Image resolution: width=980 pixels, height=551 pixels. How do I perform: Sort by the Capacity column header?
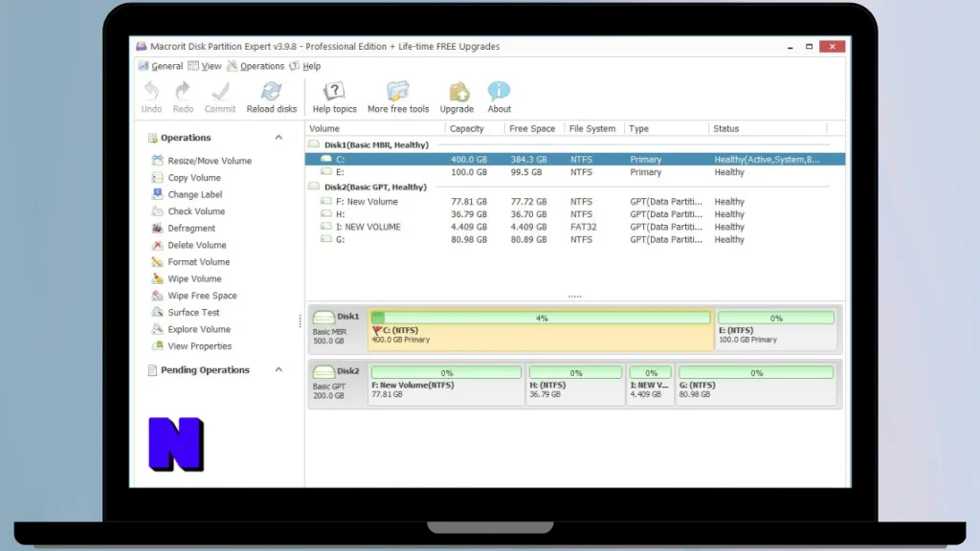click(x=475, y=128)
